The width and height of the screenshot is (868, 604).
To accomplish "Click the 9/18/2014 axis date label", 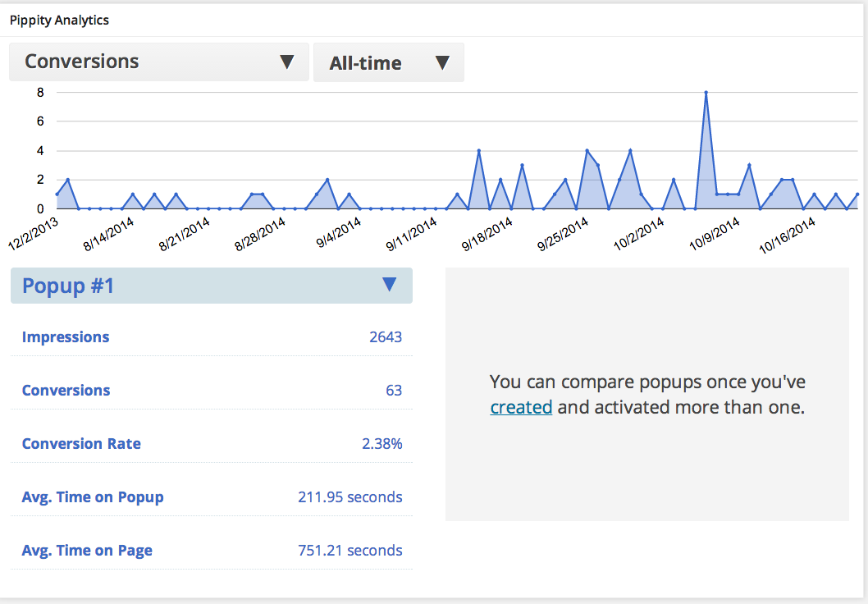I will coord(487,235).
